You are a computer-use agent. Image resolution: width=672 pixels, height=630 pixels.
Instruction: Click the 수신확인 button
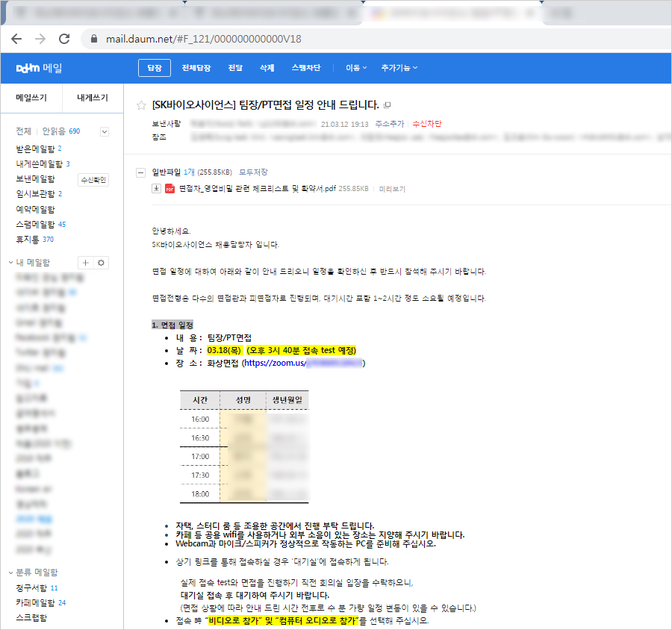click(93, 180)
